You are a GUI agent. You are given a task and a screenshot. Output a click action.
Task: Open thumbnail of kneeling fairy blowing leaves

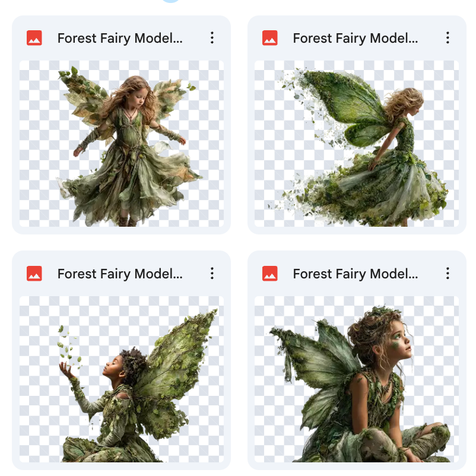pos(122,379)
